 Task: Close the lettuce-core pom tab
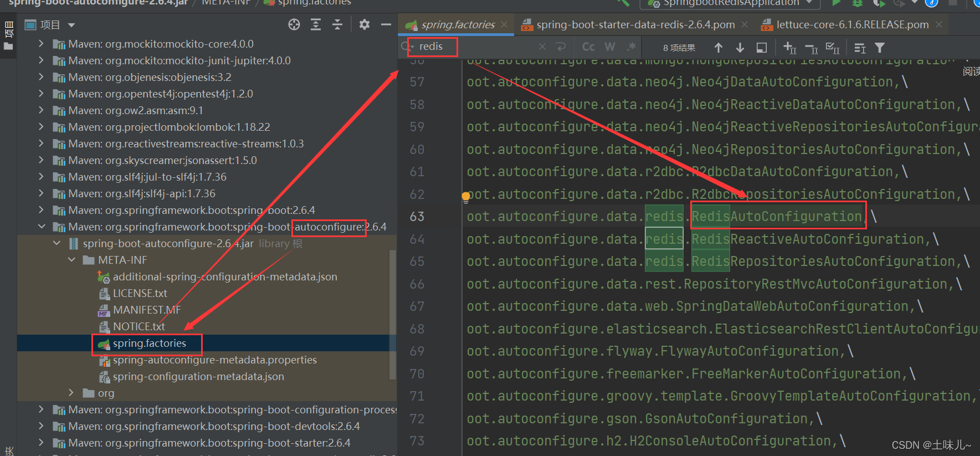pyautogui.click(x=939, y=24)
